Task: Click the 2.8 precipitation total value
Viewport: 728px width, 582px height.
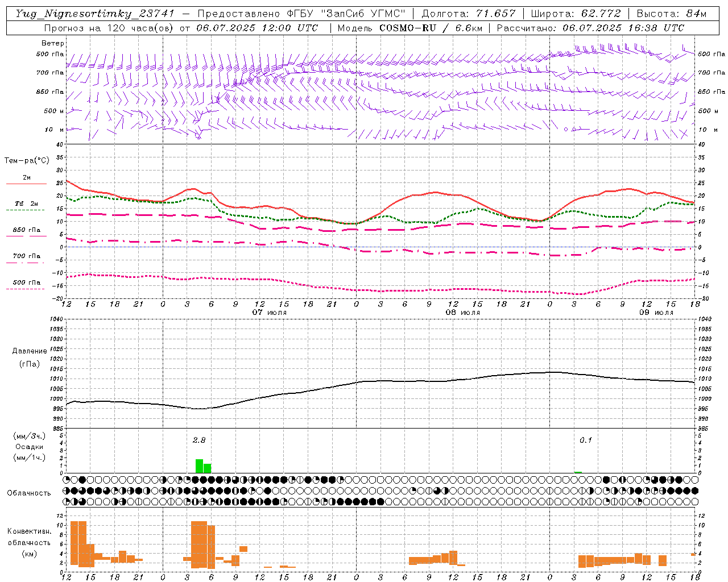Action: (198, 440)
